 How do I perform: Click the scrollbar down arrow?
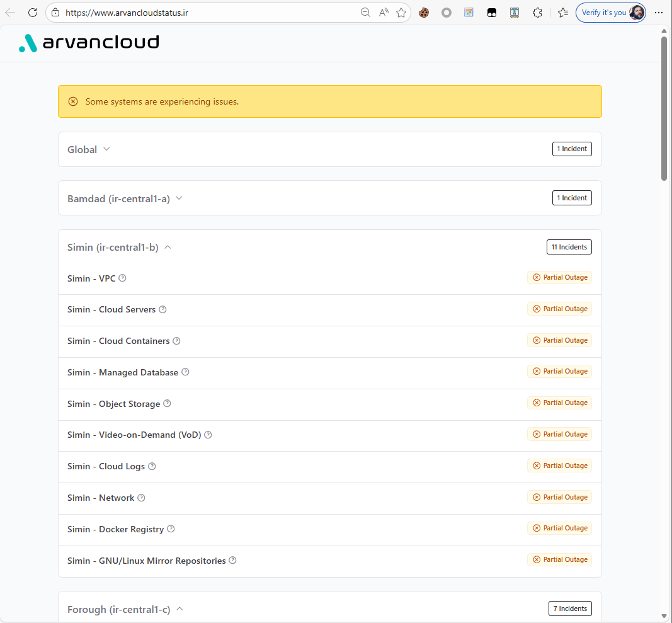[x=664, y=617]
